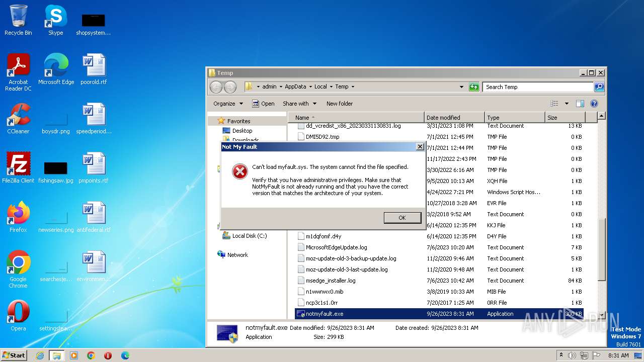This screenshot has width=644, height=362.
Task: Show hidden system tray icons
Action: tap(561, 355)
